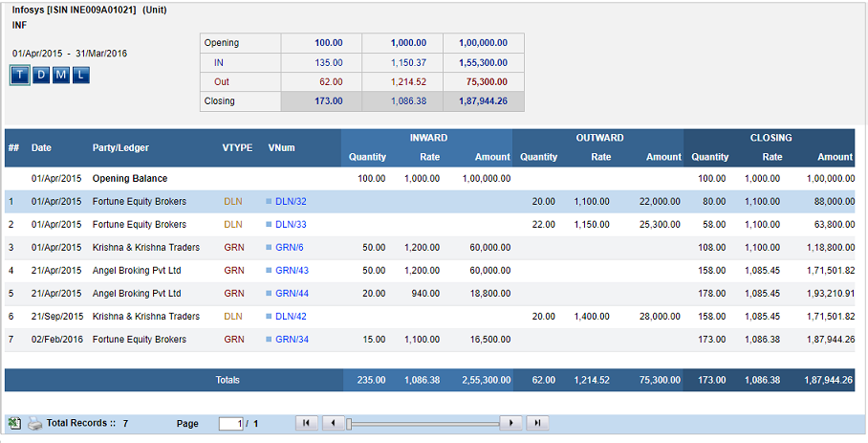Click small square icon beside GRN/43
The width and height of the screenshot is (868, 443).
(x=269, y=270)
